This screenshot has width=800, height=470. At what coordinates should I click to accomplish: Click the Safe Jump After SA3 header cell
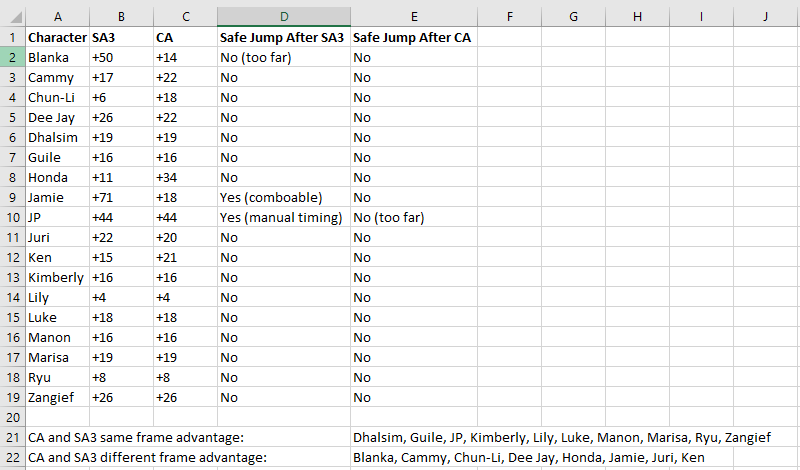pyautogui.click(x=284, y=37)
